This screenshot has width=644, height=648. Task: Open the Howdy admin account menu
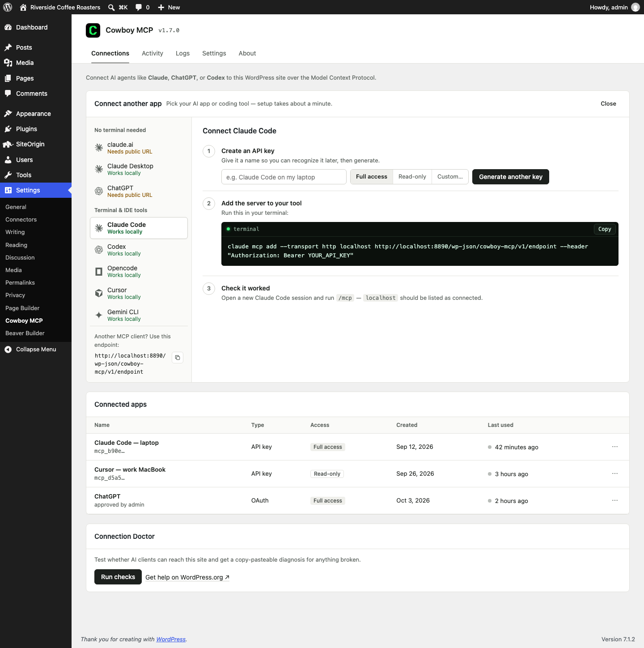pyautogui.click(x=614, y=7)
